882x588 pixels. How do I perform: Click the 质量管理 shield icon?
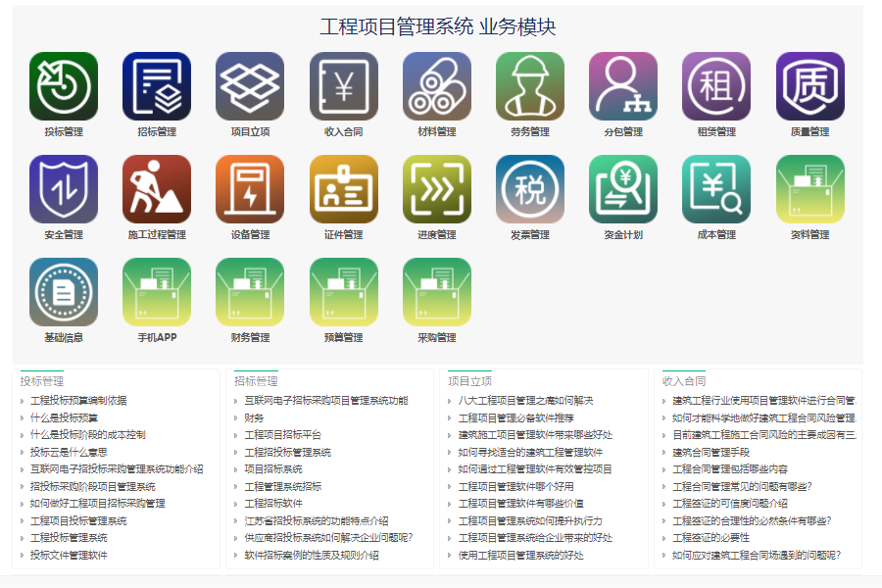809,86
